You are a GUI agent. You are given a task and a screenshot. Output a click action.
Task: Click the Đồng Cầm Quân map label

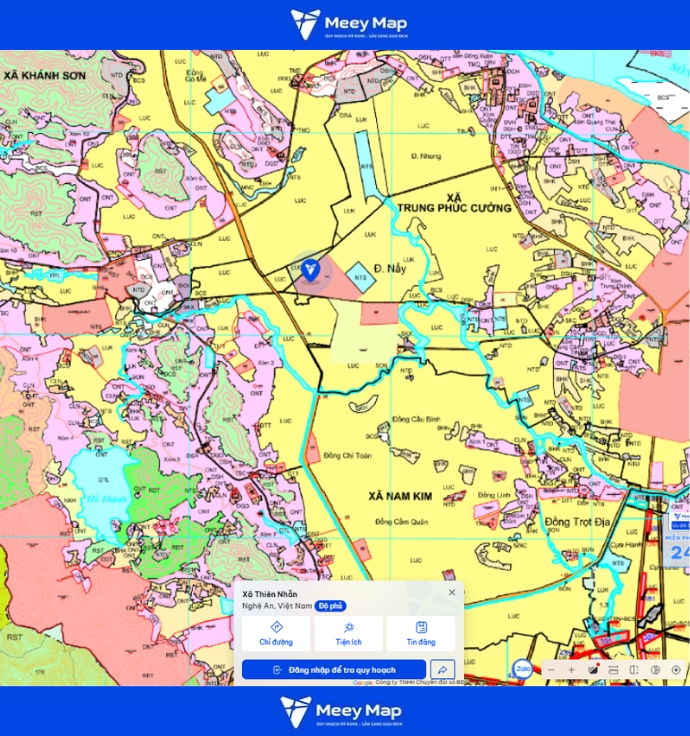401,521
